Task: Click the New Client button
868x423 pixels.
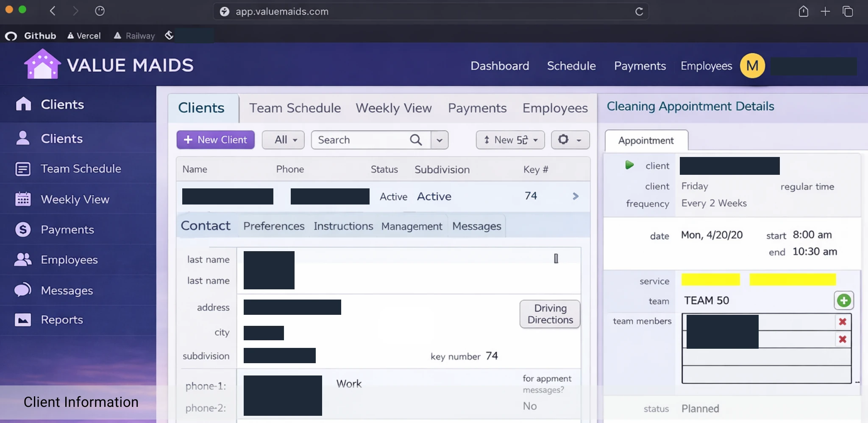Action: pos(215,140)
